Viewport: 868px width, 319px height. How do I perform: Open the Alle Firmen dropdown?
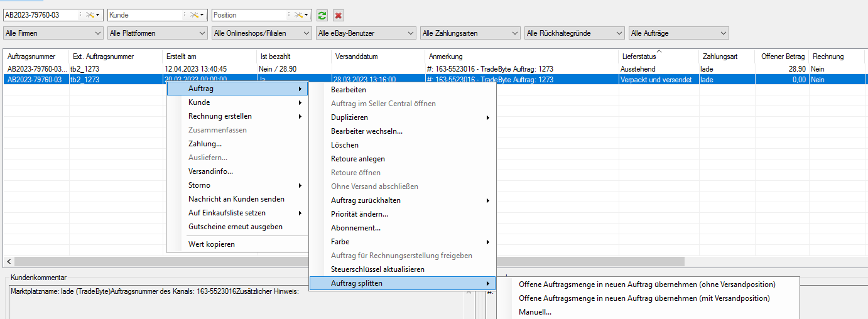point(53,33)
